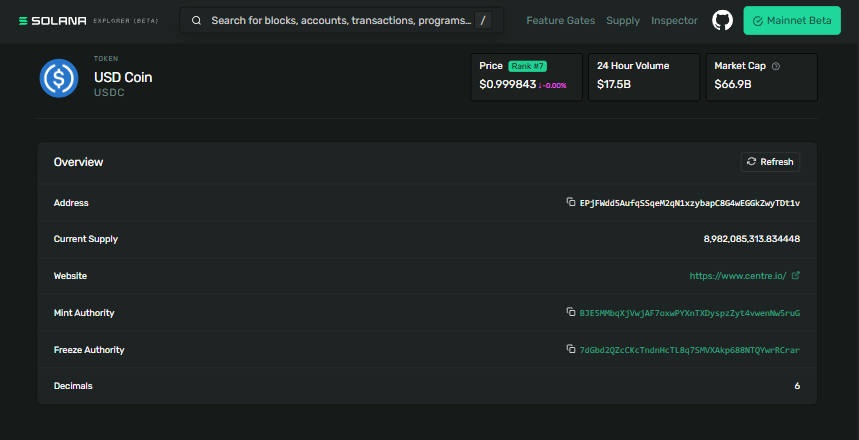Click the Website row label
This screenshot has height=440, width=859.
(70, 276)
